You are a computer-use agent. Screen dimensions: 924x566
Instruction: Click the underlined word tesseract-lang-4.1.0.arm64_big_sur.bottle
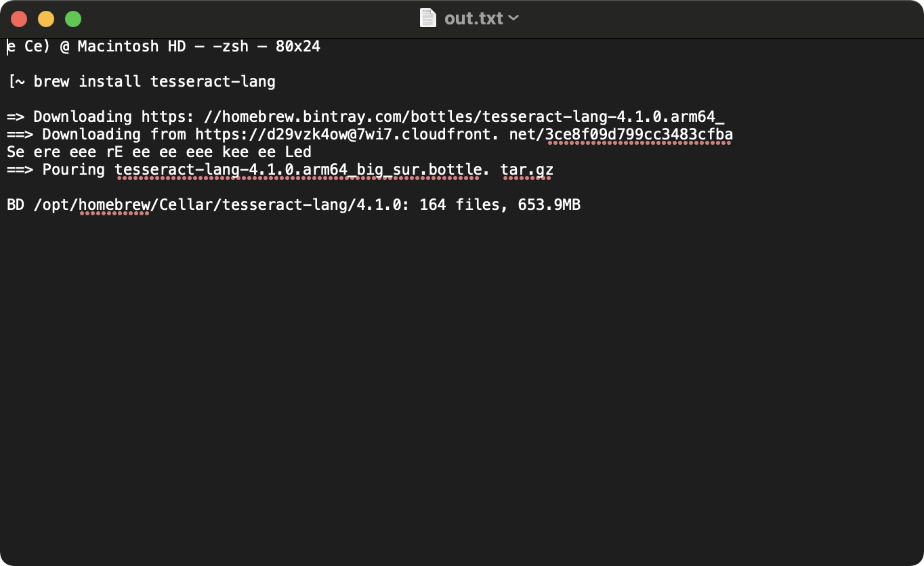click(298, 170)
